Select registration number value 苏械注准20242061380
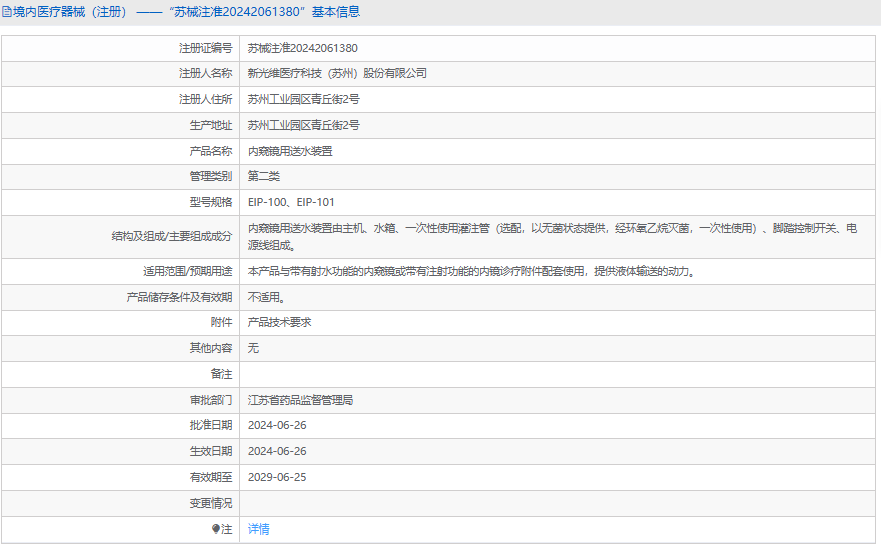 [303, 48]
